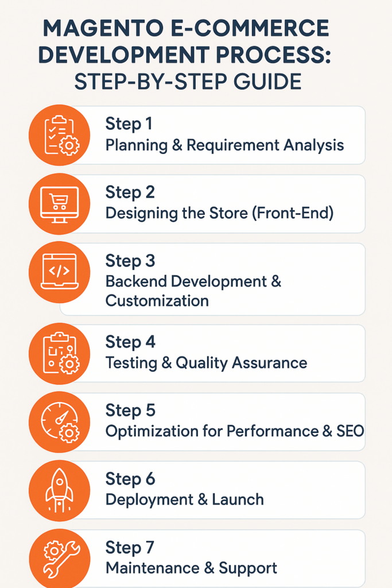Viewport: 392px width, 588px height.
Task: Open "Maintenance & Support" text
Action: pyautogui.click(x=191, y=568)
